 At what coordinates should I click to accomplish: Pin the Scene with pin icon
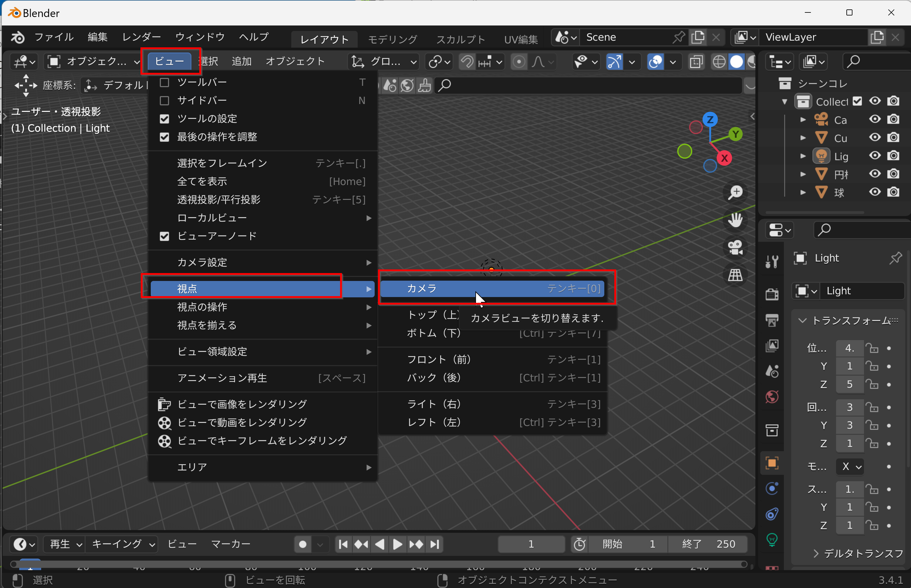pos(679,37)
